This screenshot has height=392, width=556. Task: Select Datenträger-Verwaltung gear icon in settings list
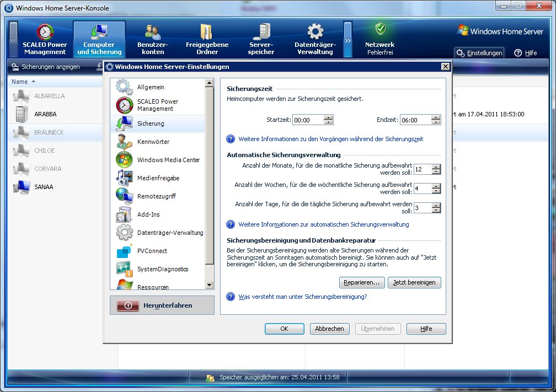click(x=125, y=233)
